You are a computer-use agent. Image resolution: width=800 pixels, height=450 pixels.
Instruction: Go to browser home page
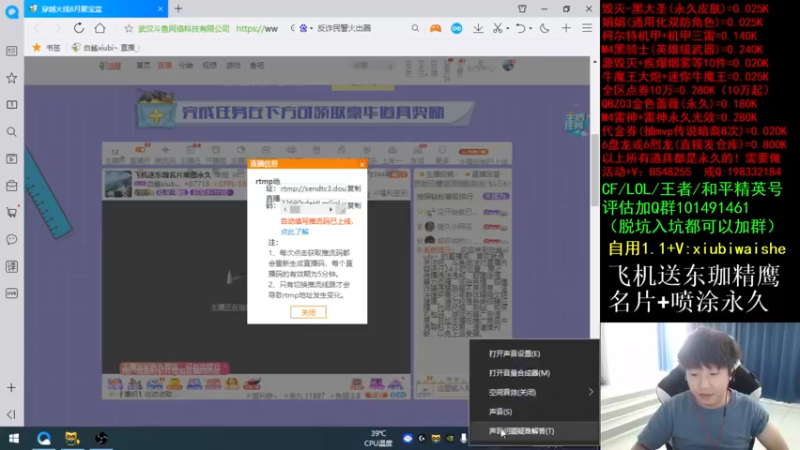pos(100,28)
